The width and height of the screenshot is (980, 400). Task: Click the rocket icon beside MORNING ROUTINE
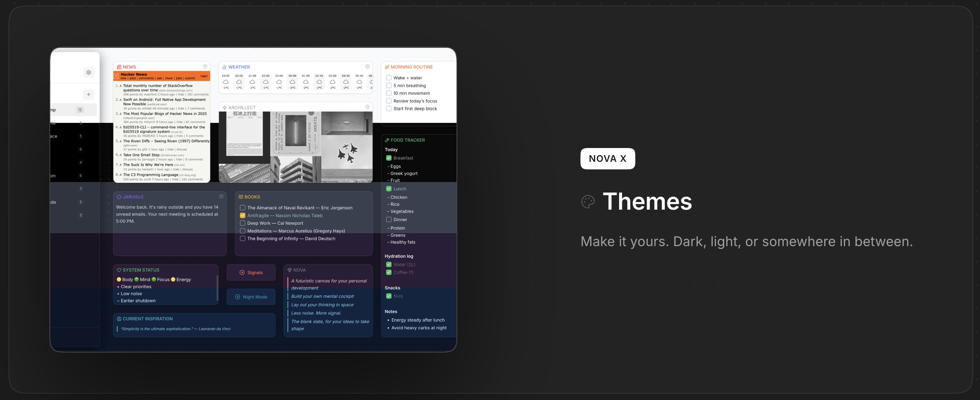388,67
